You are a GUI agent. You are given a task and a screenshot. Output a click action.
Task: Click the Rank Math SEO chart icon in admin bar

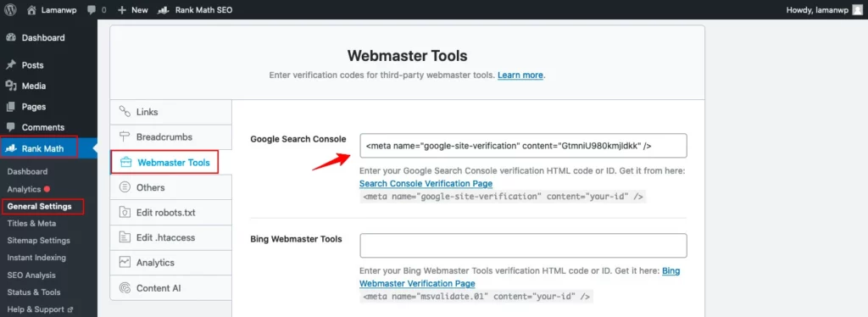click(x=164, y=10)
